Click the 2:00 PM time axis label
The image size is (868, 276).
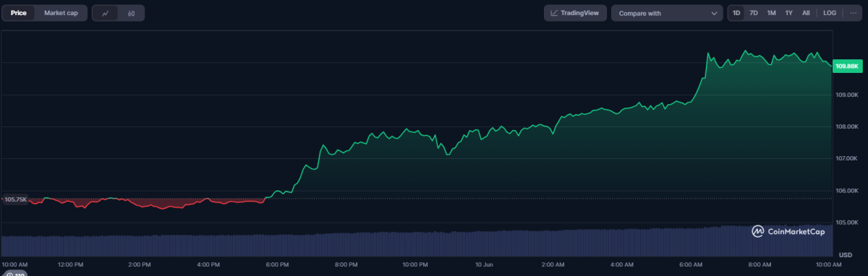pyautogui.click(x=140, y=264)
